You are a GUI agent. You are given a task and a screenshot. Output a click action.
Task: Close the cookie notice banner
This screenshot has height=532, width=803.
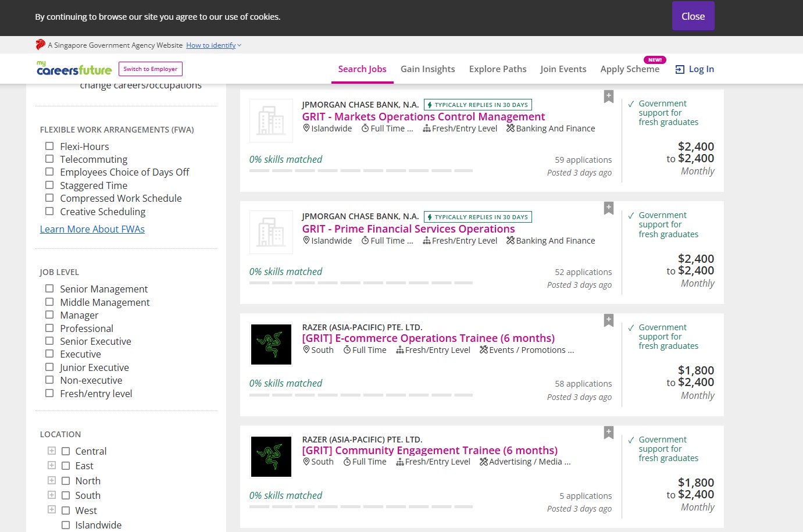(693, 16)
